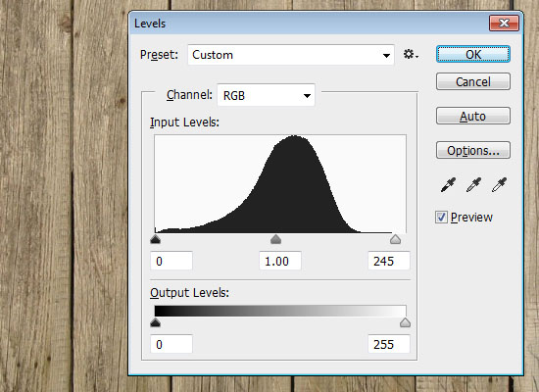Click the output white field showing 255

click(x=389, y=344)
